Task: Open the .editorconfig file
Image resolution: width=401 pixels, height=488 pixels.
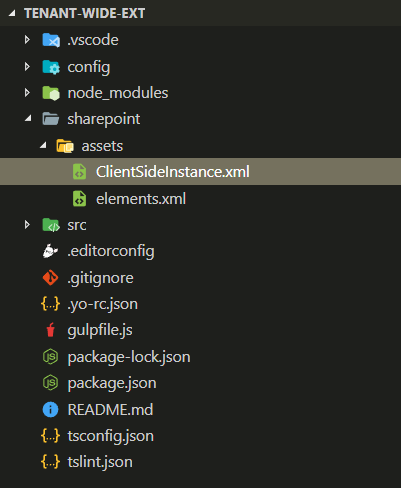Action: tap(111, 252)
